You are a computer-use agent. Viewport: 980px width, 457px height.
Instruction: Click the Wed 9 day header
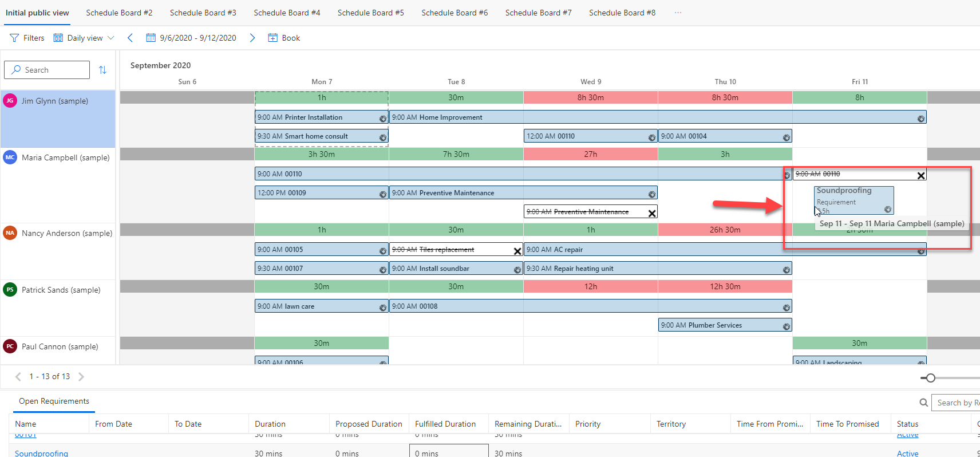tap(591, 82)
